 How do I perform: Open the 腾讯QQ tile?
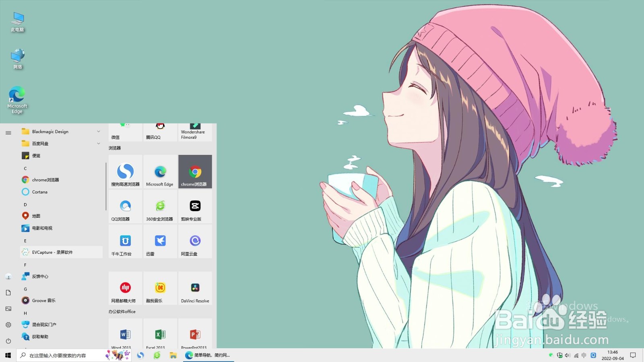pyautogui.click(x=160, y=132)
